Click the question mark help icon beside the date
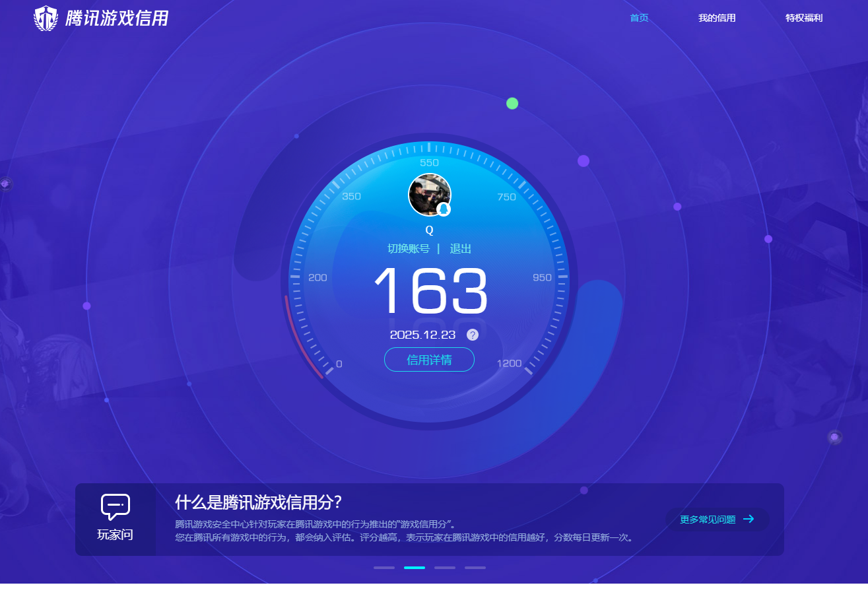The image size is (868, 610). click(473, 334)
